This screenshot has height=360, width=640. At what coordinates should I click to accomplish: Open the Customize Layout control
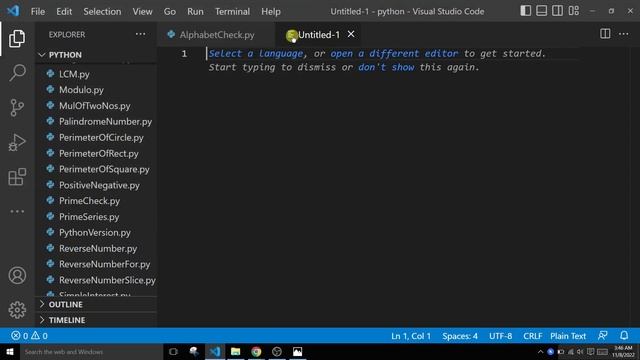pos(573,11)
